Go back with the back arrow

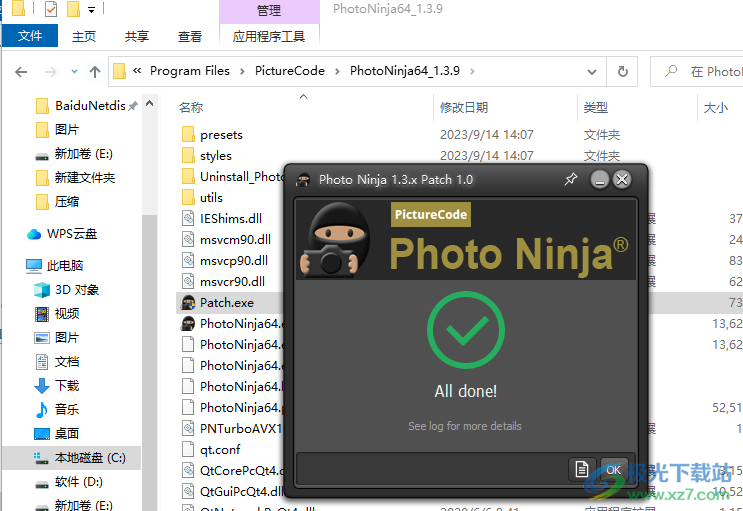(21, 72)
